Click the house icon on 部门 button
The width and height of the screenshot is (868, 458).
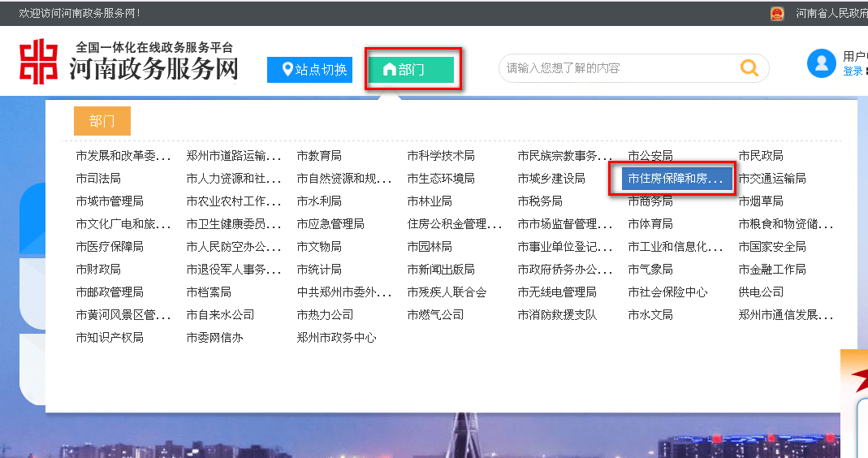coord(390,69)
